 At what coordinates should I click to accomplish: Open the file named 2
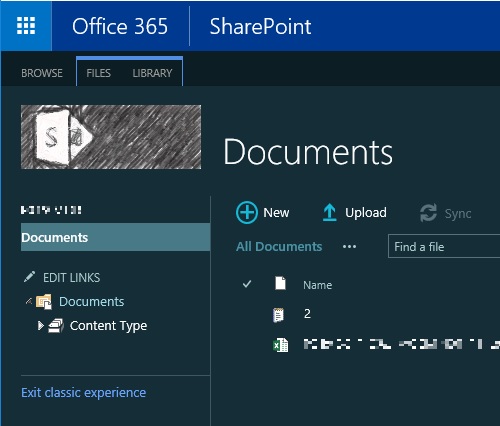(x=307, y=314)
